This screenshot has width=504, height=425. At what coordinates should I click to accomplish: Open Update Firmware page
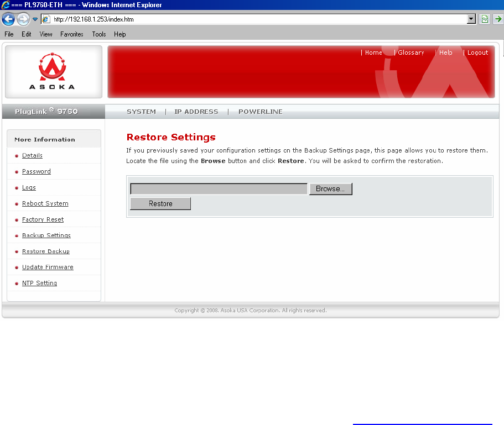(48, 267)
